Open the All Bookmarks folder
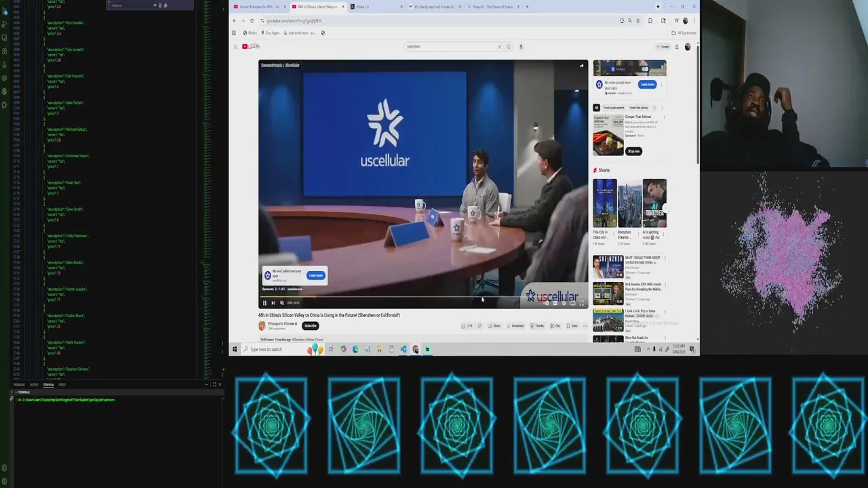868x488 pixels. coord(684,33)
